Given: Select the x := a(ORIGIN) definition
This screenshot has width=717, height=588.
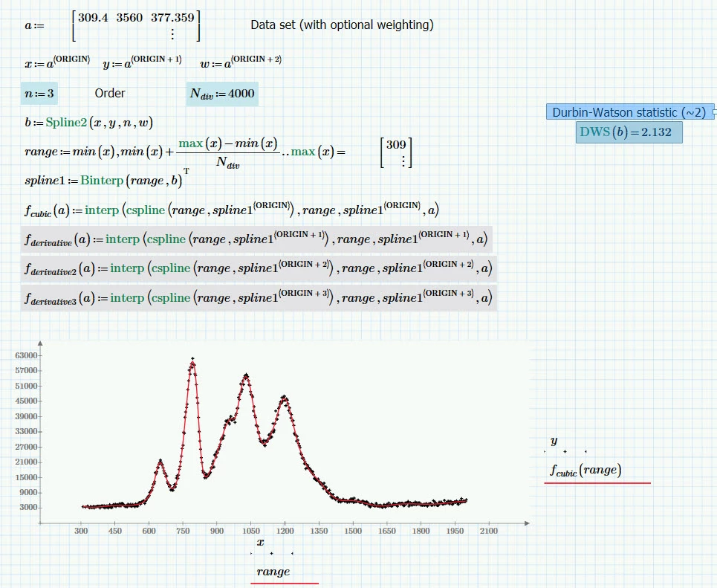Looking at the screenshot, I should click(x=57, y=62).
